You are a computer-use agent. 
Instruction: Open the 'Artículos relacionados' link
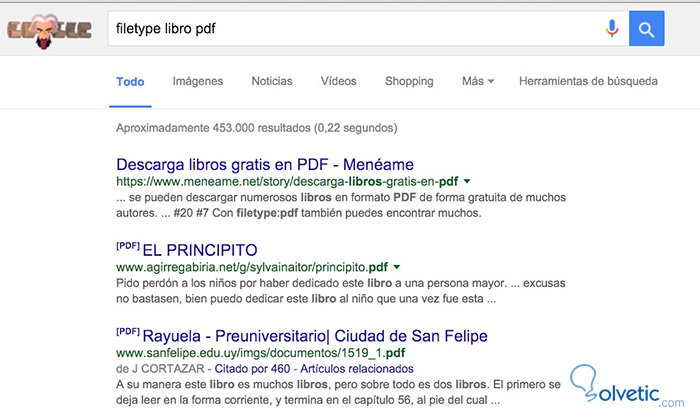pyautogui.click(x=357, y=369)
